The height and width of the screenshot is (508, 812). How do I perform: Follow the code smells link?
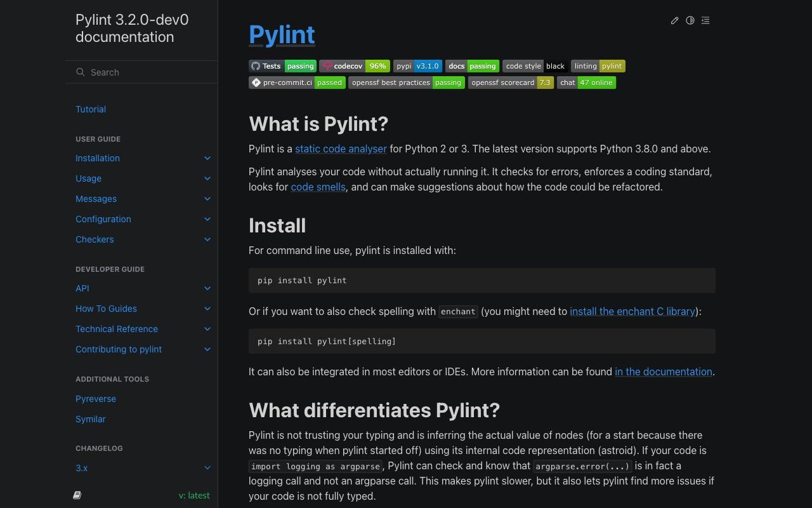pos(318,187)
